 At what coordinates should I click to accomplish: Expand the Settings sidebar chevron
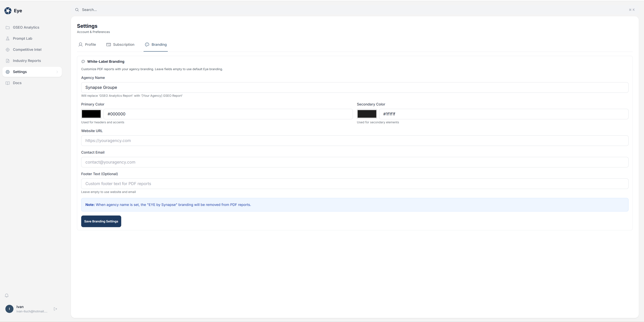click(x=57, y=72)
